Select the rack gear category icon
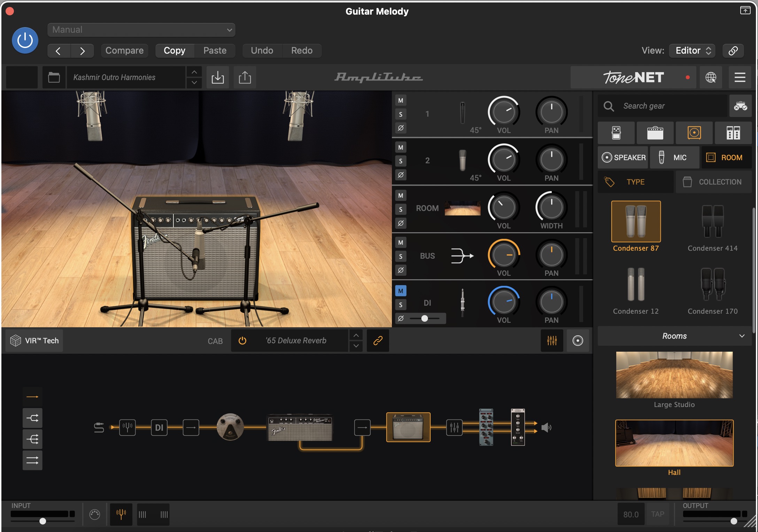Viewport: 758px width, 532px height. pyautogui.click(x=733, y=133)
